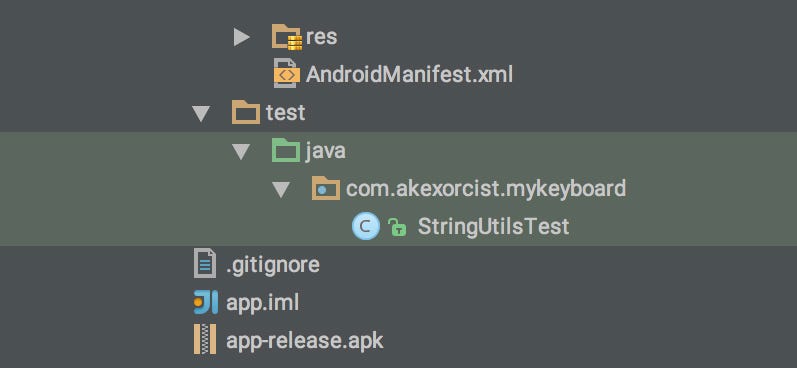
Task: Select the com.akexorcist.mykeyboard package label
Action: [x=486, y=189]
